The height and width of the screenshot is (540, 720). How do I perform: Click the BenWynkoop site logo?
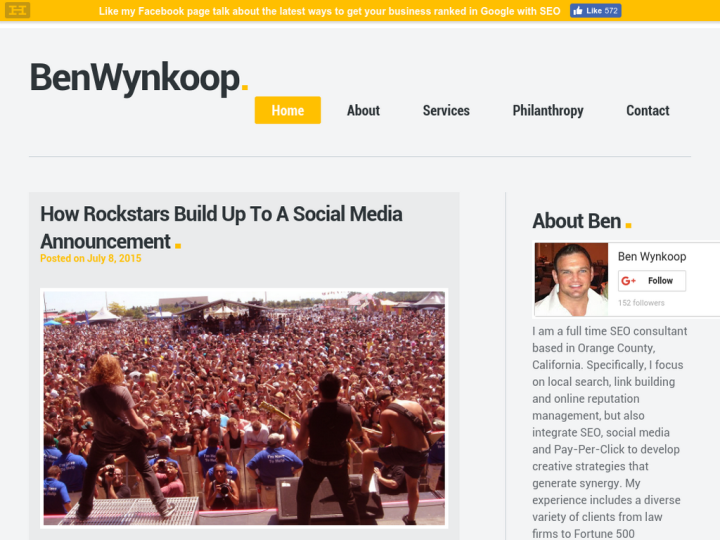pyautogui.click(x=139, y=78)
